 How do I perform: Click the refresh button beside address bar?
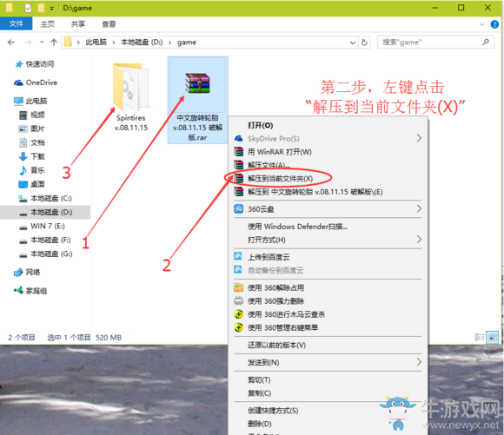(364, 43)
